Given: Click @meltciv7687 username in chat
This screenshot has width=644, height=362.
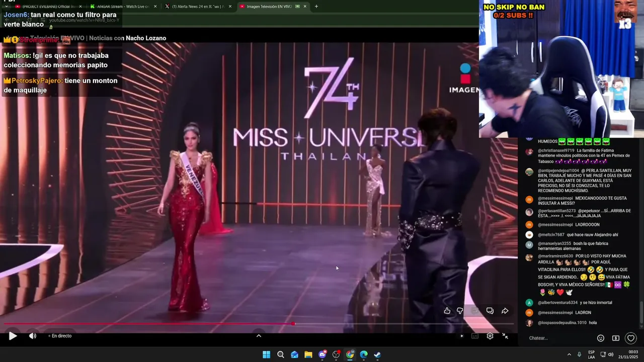Looking at the screenshot, I should [x=551, y=235].
